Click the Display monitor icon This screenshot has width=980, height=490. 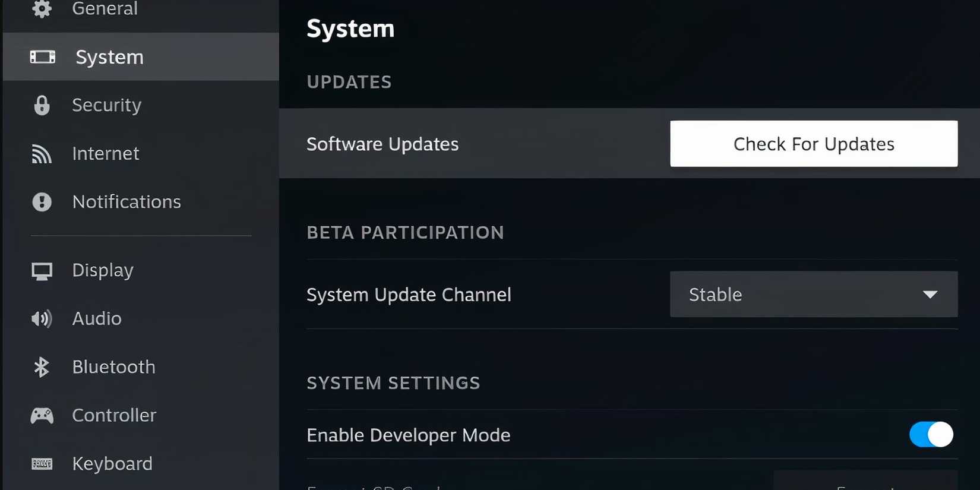point(42,271)
